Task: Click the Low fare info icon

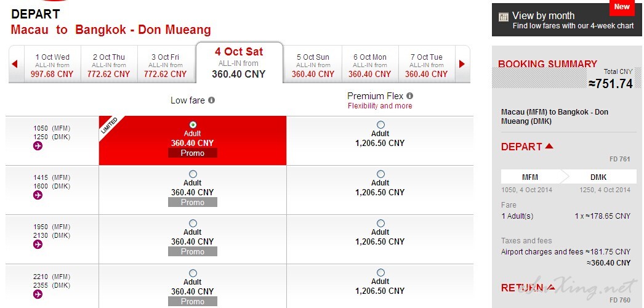Action: [211, 100]
